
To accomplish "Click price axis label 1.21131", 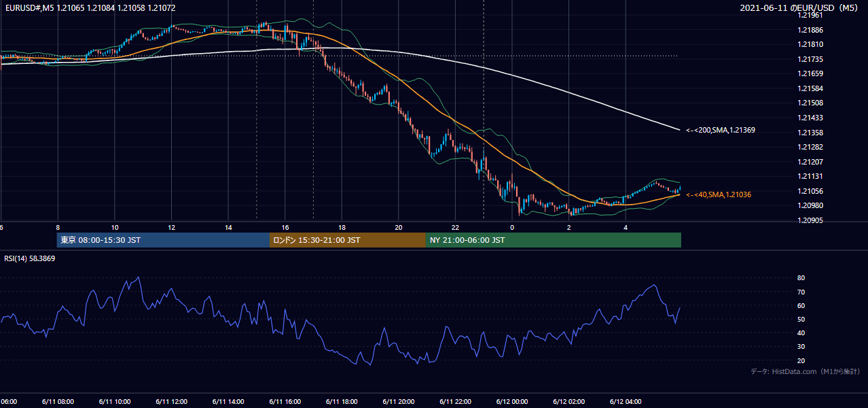I will click(x=810, y=176).
